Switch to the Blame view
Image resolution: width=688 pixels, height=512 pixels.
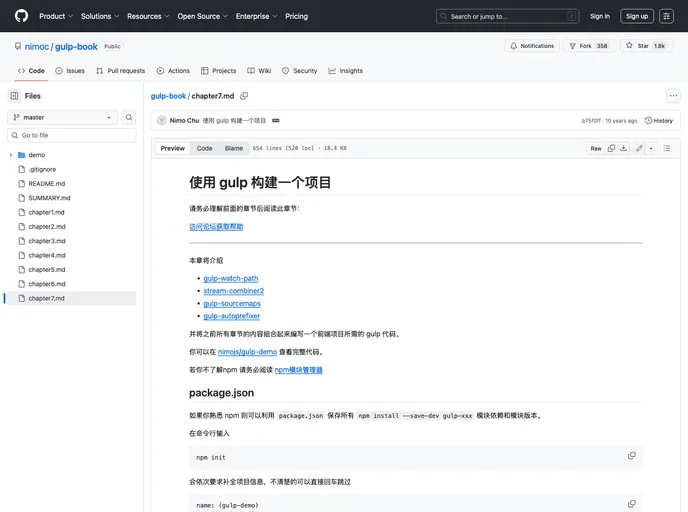[234, 148]
